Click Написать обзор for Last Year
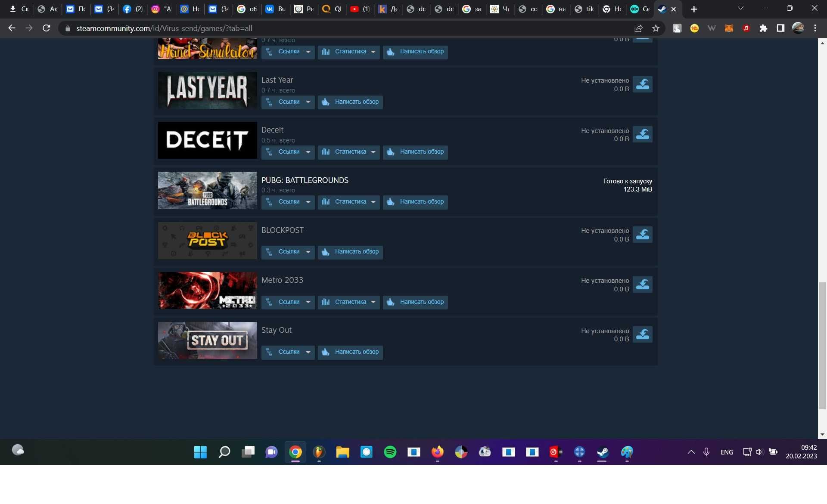Viewport: 827px width, 504px height. tap(350, 102)
